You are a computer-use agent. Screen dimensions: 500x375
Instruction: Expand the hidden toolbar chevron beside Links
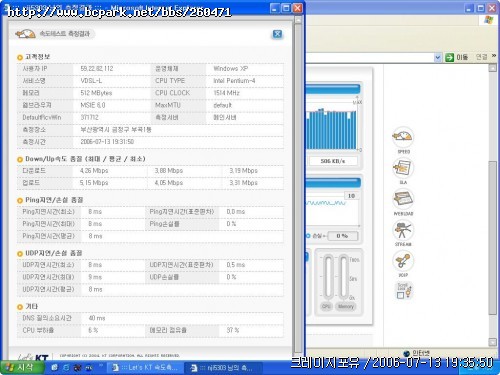coord(494,56)
